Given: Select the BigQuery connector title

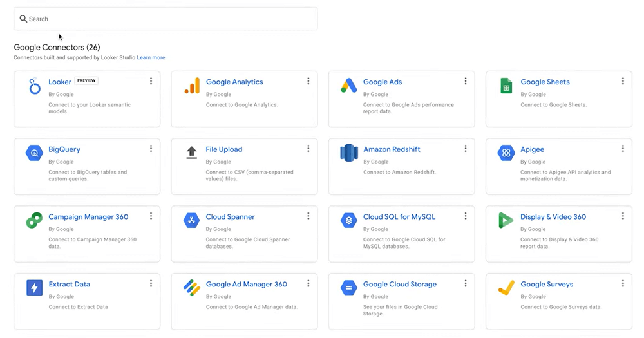Looking at the screenshot, I should (64, 149).
